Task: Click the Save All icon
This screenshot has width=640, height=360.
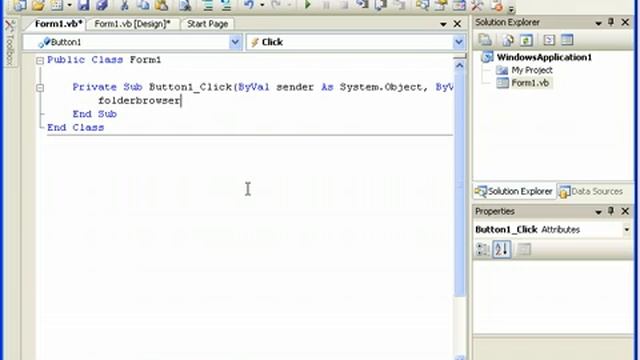Action: pos(102,5)
